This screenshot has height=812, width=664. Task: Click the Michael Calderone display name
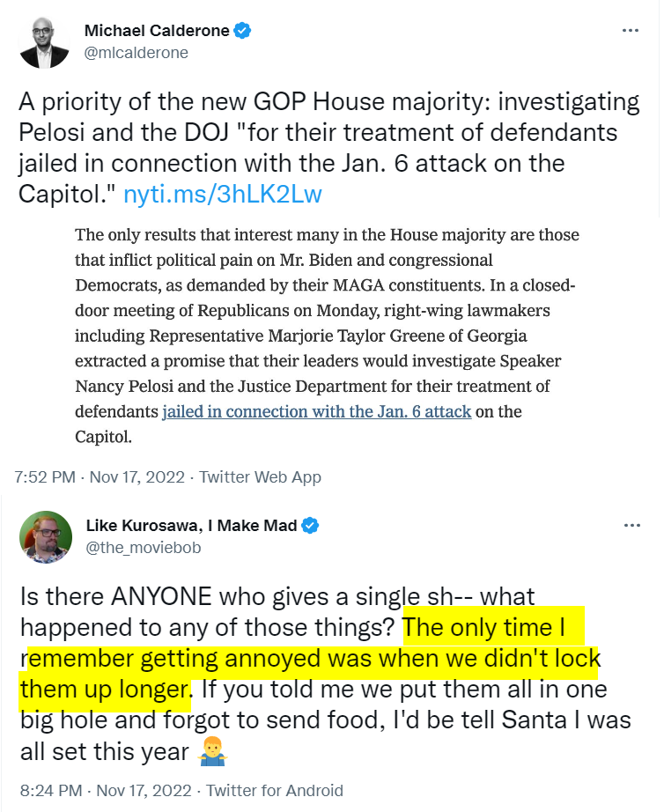point(157,31)
